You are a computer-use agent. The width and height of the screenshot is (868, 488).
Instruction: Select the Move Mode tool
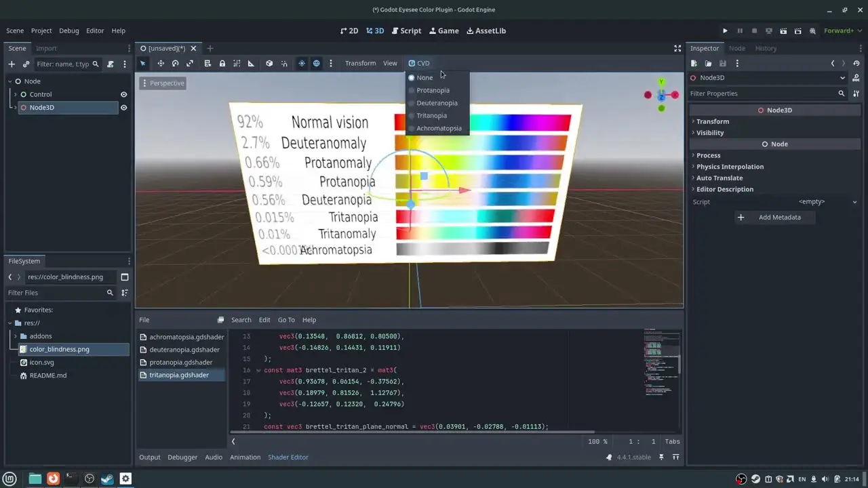[161, 63]
